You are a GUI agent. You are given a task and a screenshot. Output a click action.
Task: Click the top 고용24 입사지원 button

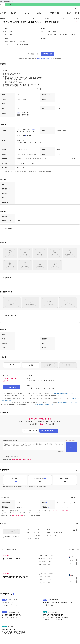(x=47, y=54)
